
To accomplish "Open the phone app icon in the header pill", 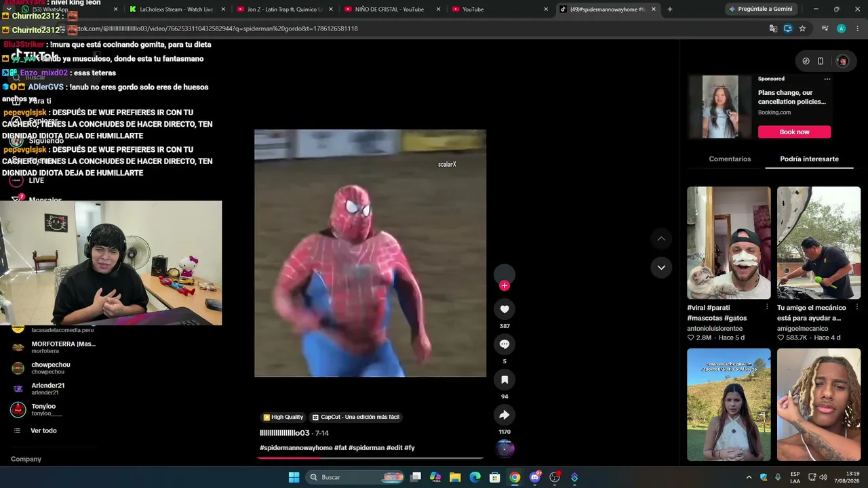I will tap(821, 61).
